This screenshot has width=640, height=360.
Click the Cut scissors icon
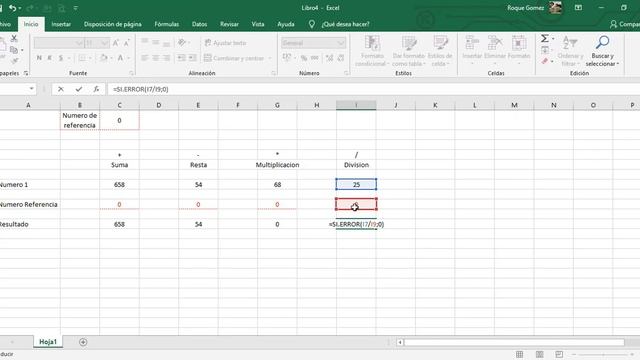point(14,38)
